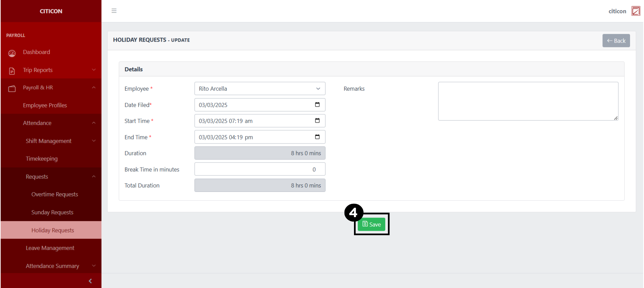Open Overtime Requests in sidebar
The image size is (644, 288).
coord(54,194)
